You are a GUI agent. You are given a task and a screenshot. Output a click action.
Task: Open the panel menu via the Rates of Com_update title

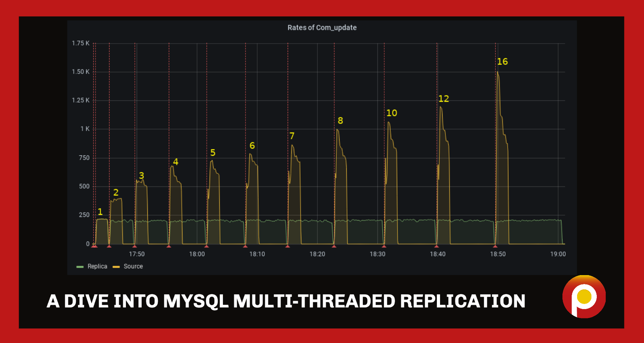tap(322, 27)
